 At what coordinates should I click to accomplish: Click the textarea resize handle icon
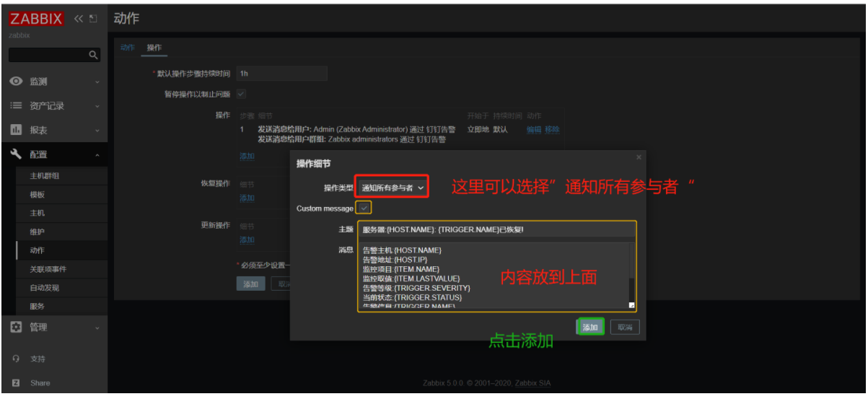coord(631,305)
